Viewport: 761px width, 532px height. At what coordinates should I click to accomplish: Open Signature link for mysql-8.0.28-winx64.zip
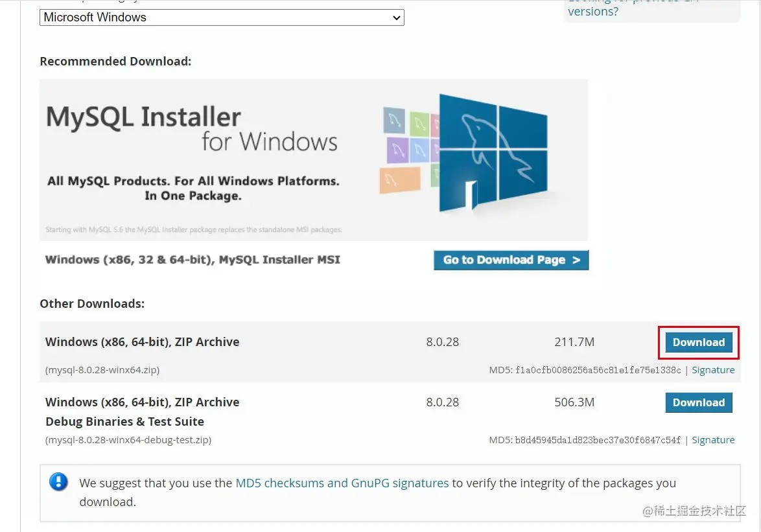pos(713,370)
